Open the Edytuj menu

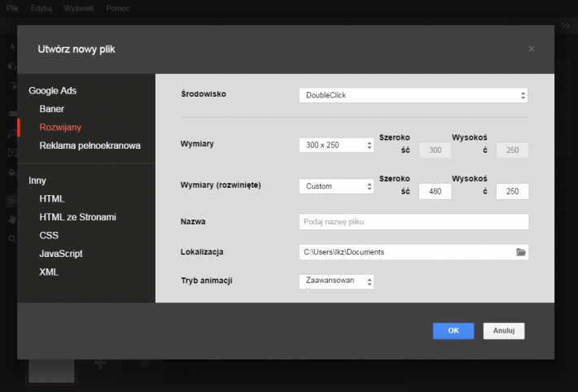[x=42, y=8]
